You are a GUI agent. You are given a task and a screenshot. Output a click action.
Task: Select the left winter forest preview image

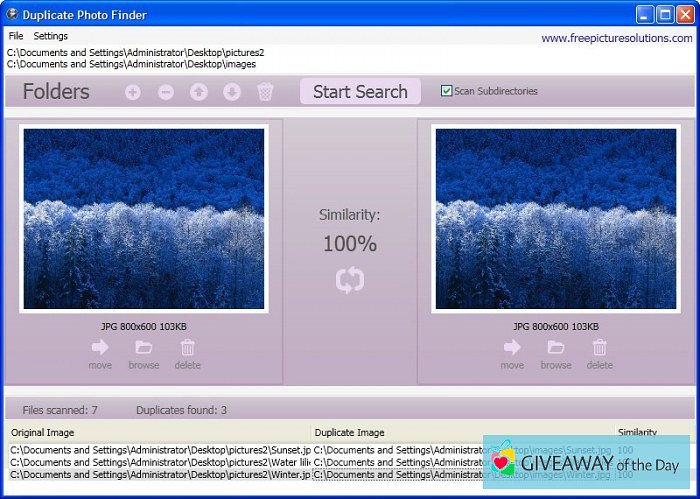pos(144,218)
